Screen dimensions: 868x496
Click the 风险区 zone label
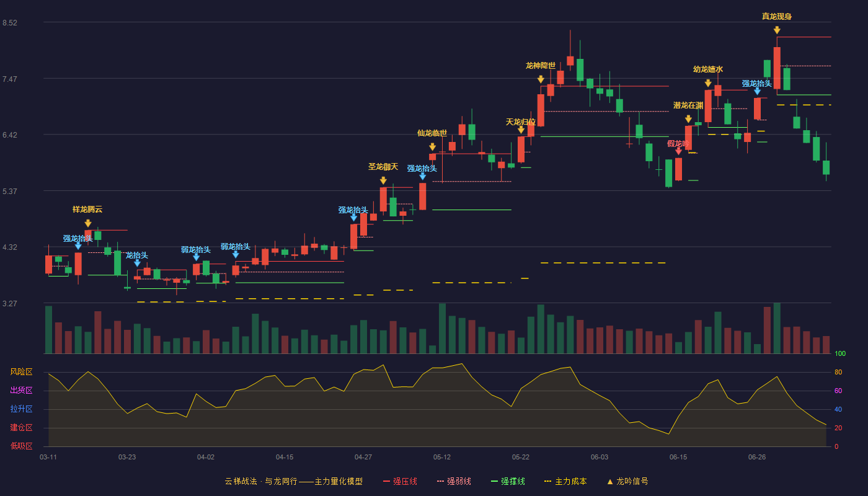click(x=22, y=372)
